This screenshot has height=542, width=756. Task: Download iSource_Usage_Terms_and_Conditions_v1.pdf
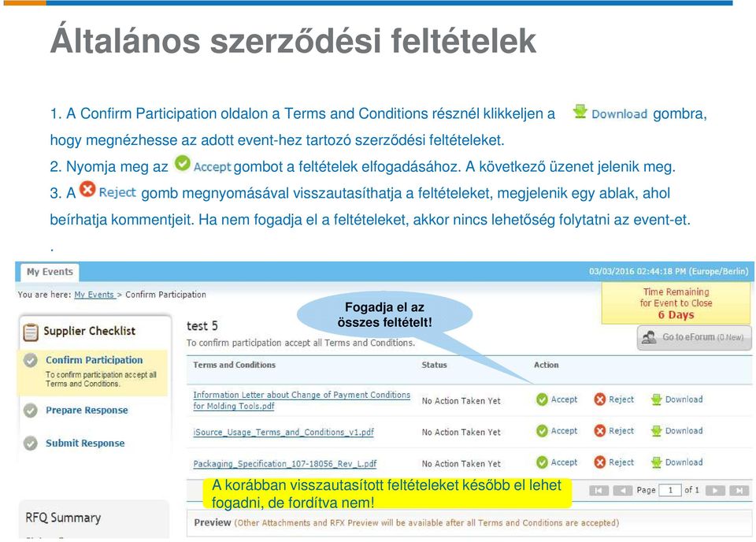click(x=677, y=431)
